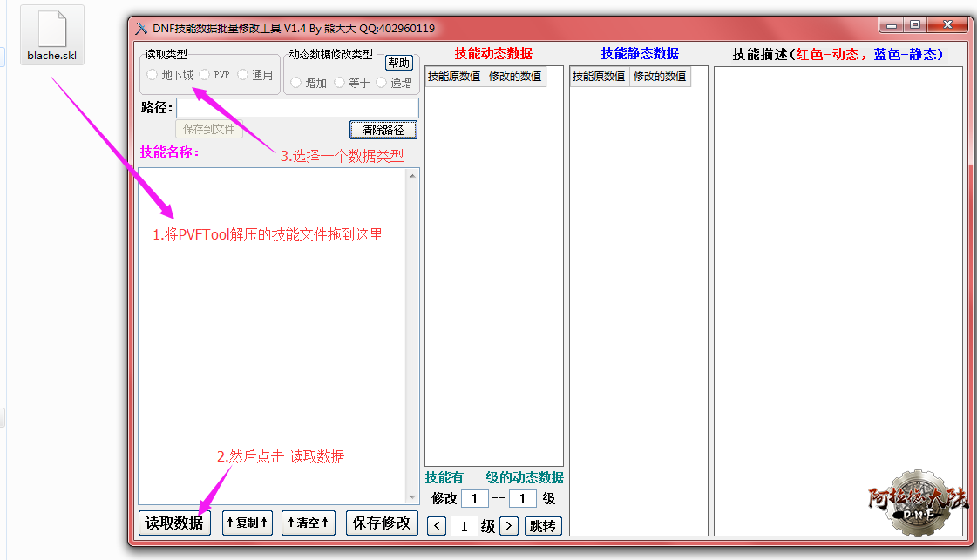Image resolution: width=977 pixels, height=560 pixels.
Task: Advance to the next level with the > button
Action: point(509,526)
